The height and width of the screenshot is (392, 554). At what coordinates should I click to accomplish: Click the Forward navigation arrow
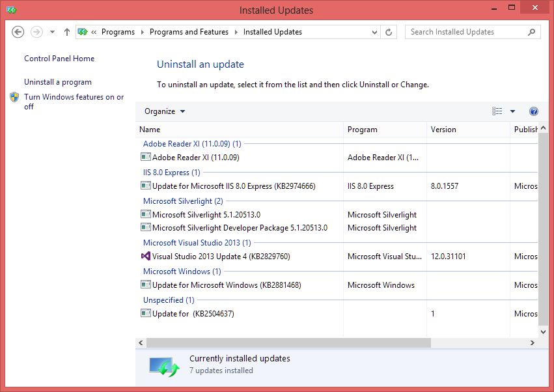pyautogui.click(x=36, y=32)
